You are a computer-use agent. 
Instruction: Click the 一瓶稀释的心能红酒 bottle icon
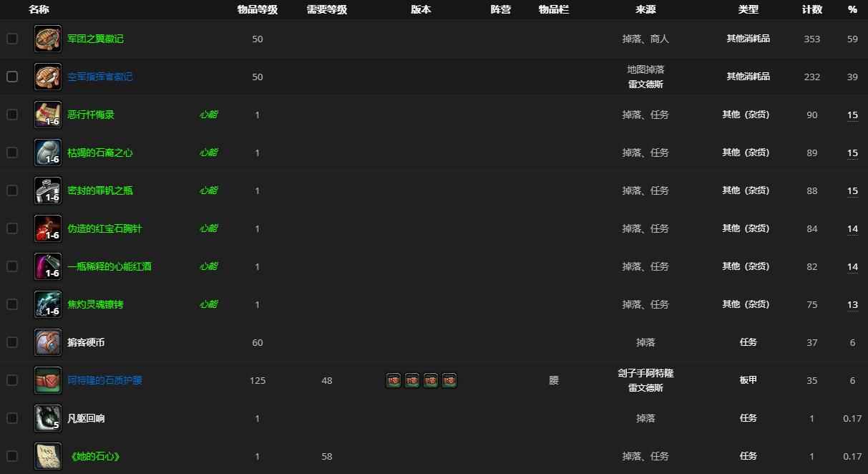48,266
